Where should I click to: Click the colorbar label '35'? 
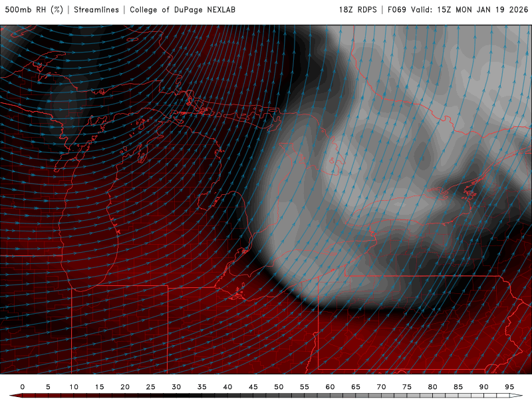(x=202, y=387)
